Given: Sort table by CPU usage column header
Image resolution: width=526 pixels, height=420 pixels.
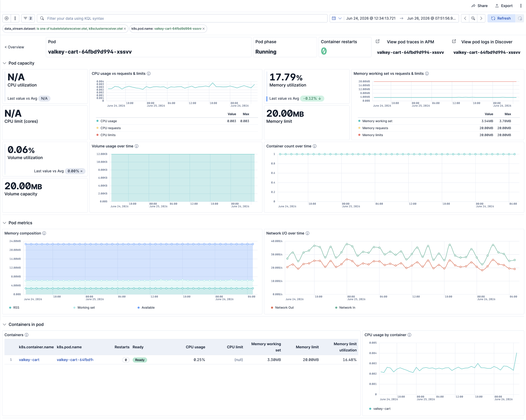Looking at the screenshot, I should [x=195, y=347].
